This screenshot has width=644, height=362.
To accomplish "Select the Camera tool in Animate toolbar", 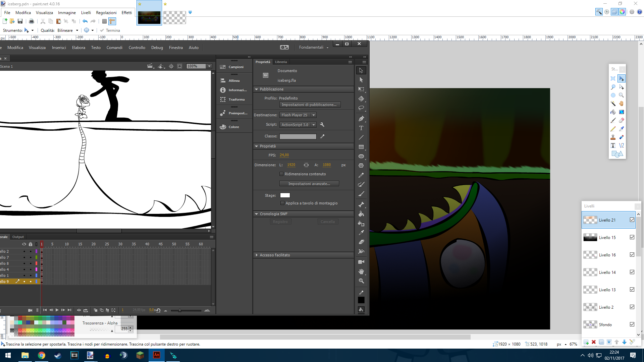I will click(361, 262).
